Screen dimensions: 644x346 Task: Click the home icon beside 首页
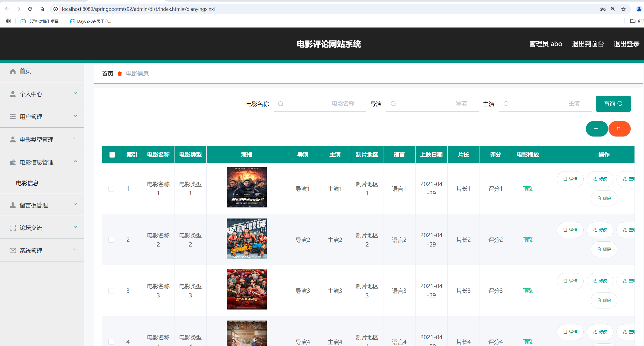[13, 71]
